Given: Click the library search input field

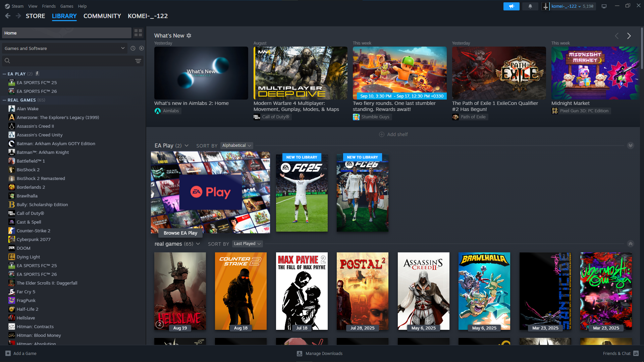Looking at the screenshot, I should coord(72,61).
